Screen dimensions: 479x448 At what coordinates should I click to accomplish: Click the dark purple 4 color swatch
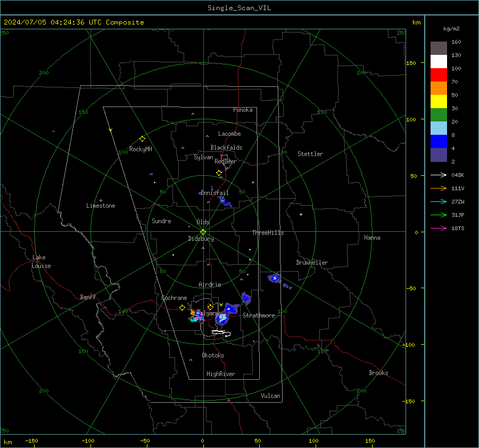pyautogui.click(x=439, y=155)
